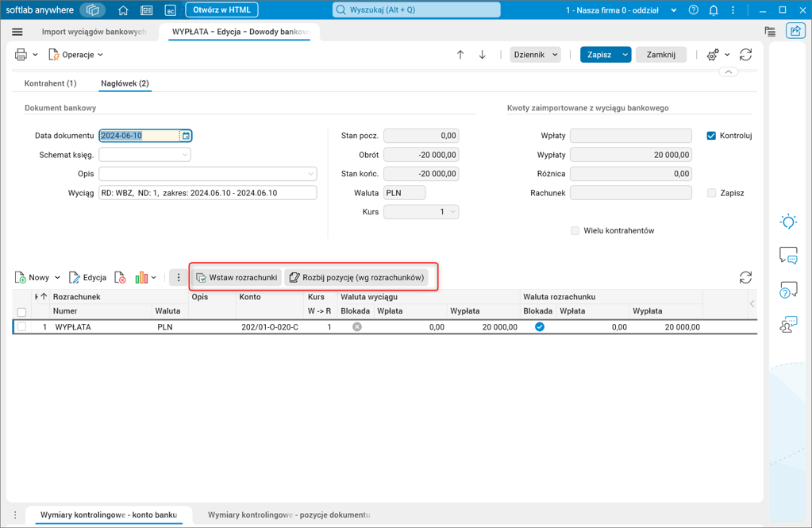
Task: Click Wstaw rozrachunki button
Action: tap(237, 278)
